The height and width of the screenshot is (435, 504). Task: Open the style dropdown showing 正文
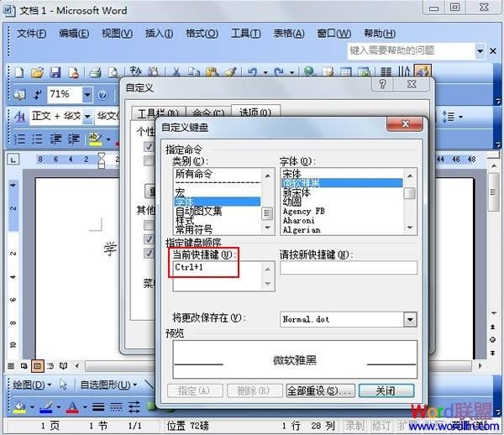pyautogui.click(x=87, y=116)
